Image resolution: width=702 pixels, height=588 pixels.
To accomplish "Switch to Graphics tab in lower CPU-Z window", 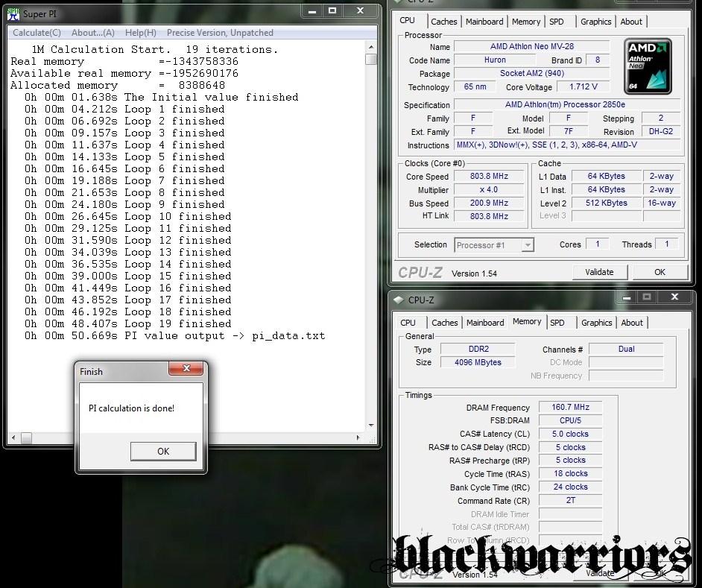I will (x=597, y=323).
